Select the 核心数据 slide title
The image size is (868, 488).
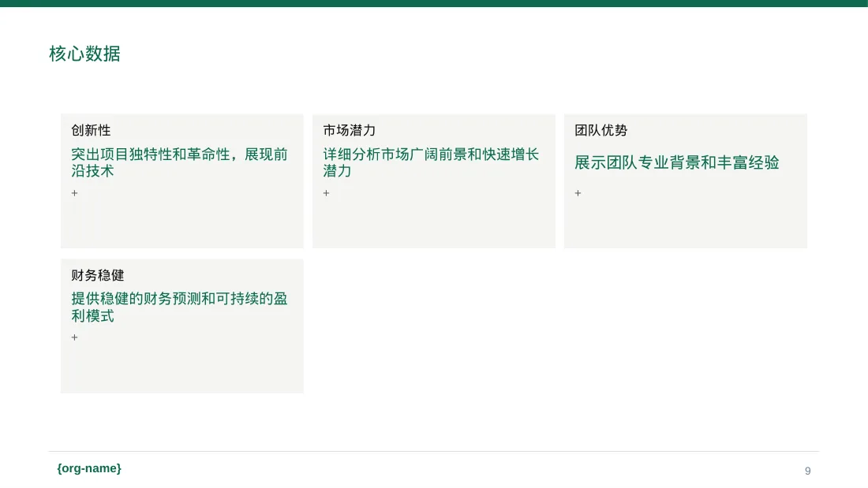(x=84, y=54)
